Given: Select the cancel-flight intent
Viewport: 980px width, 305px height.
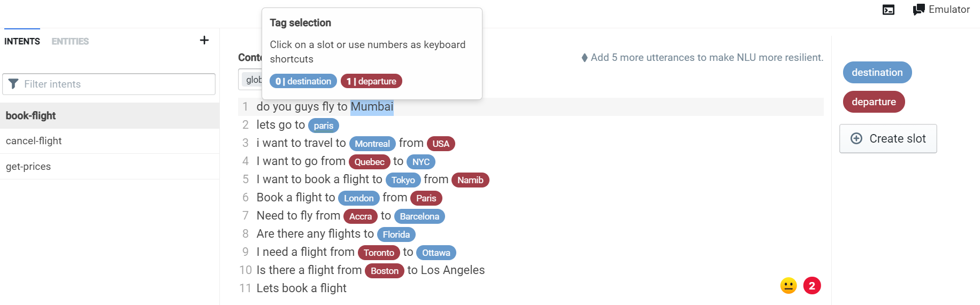Looking at the screenshot, I should point(34,141).
